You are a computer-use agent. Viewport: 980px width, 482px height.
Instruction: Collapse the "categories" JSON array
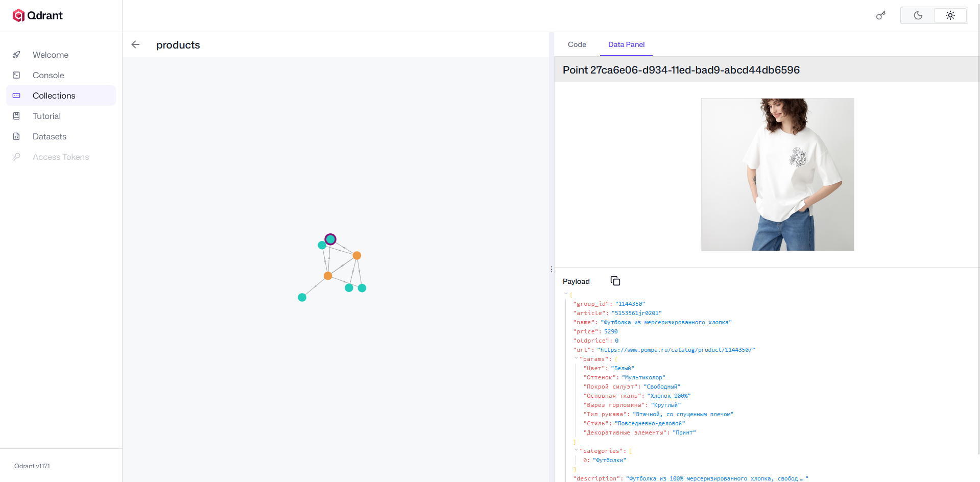(576, 450)
